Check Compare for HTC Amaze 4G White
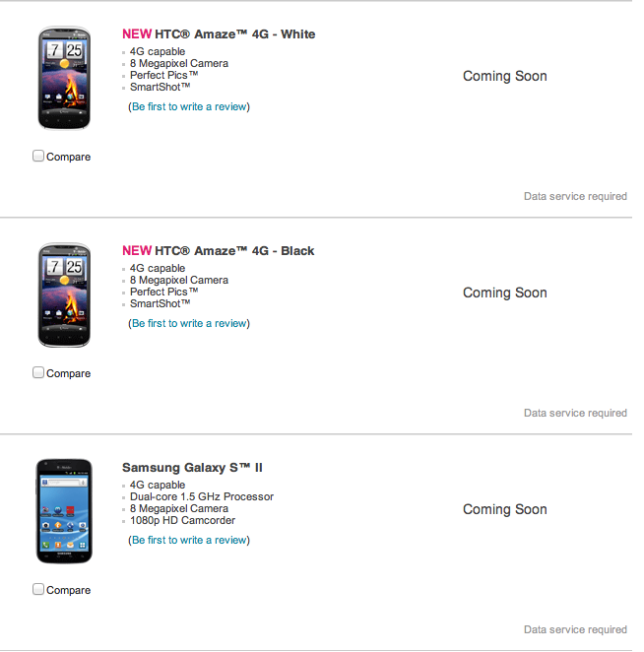 (x=38, y=156)
